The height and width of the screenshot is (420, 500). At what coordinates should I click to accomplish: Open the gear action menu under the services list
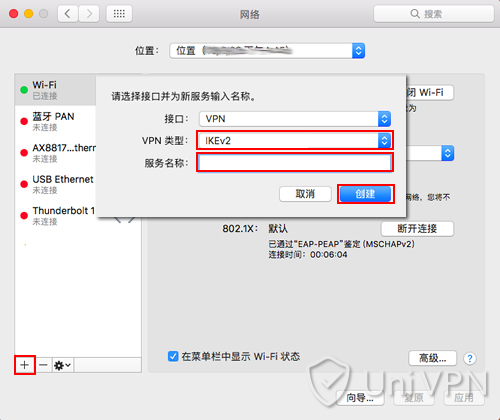click(63, 365)
